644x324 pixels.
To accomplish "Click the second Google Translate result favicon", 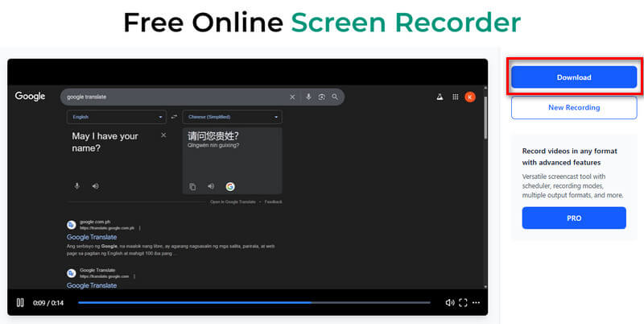I will [72, 273].
